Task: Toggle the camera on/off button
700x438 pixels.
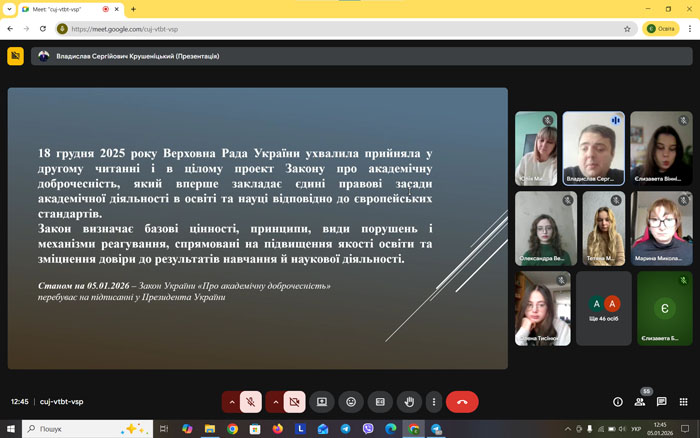Action: pyautogui.click(x=294, y=401)
